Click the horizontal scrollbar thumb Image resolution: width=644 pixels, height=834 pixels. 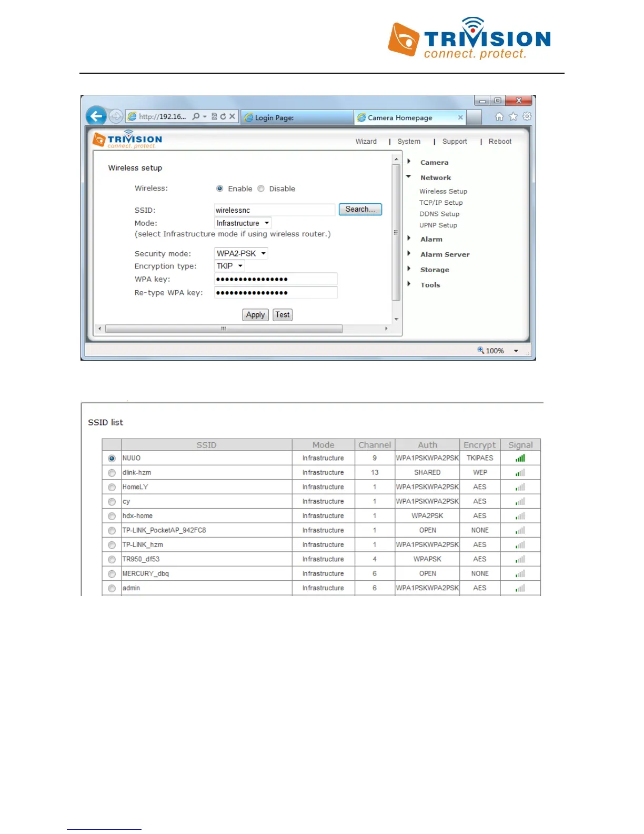tap(224, 329)
